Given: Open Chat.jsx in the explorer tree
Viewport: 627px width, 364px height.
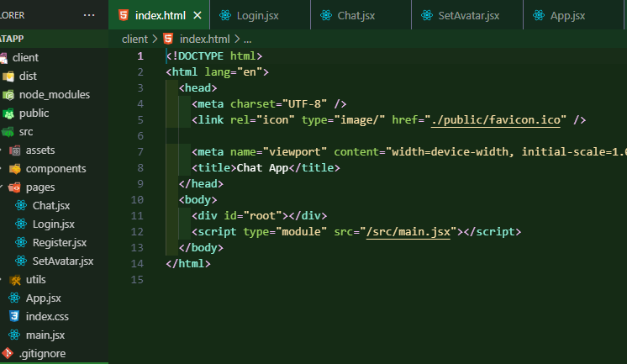Looking at the screenshot, I should click(x=51, y=206).
